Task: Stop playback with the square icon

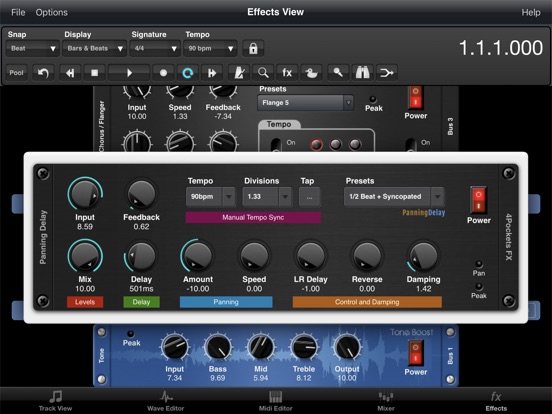Action: (94, 73)
